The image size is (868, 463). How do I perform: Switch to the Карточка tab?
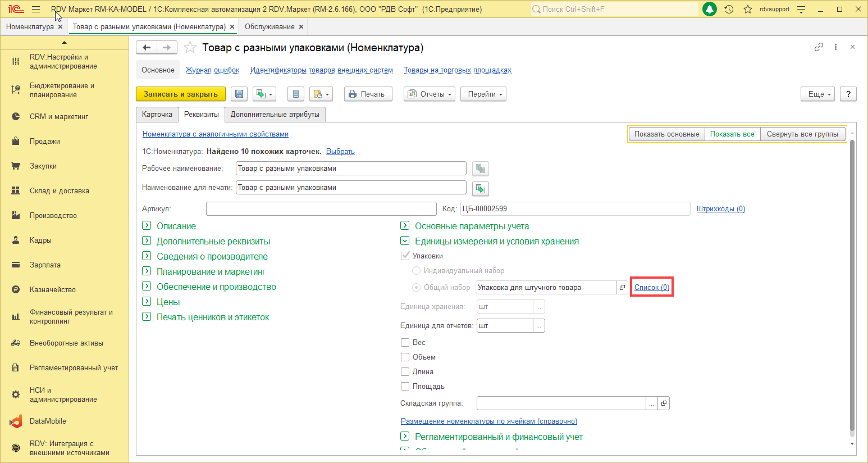click(157, 115)
